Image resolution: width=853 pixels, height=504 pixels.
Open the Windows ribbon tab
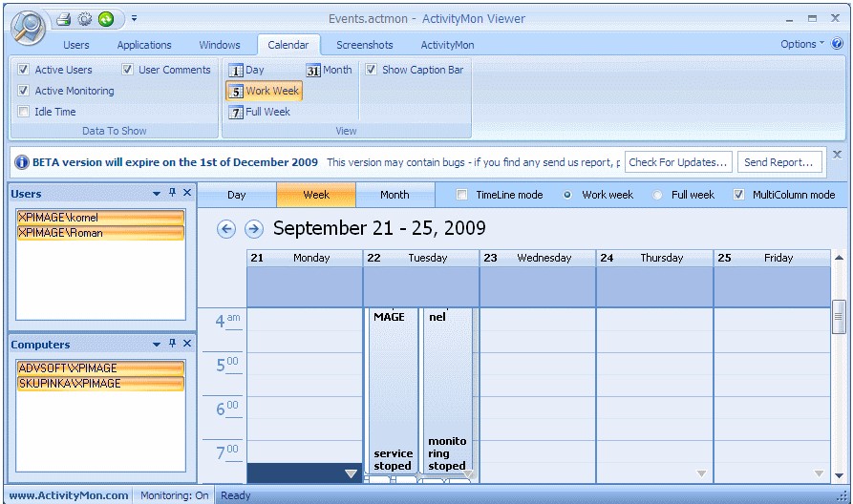(x=220, y=45)
